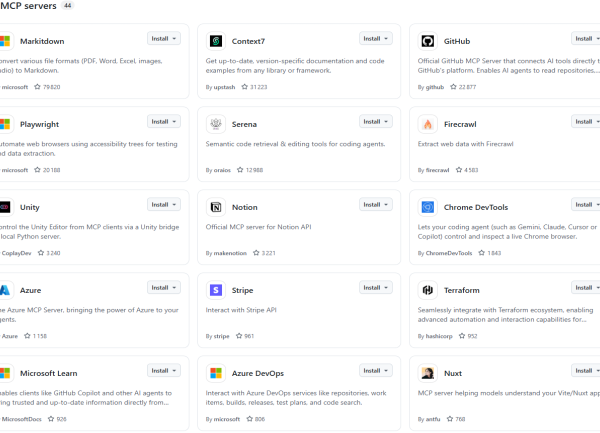Click the Firecrawl flame icon

(x=428, y=124)
